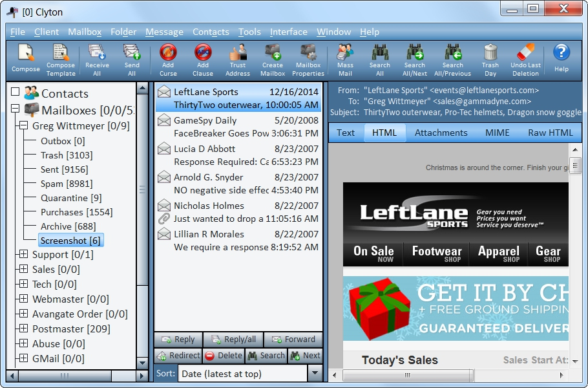Open the File menu

(17, 32)
